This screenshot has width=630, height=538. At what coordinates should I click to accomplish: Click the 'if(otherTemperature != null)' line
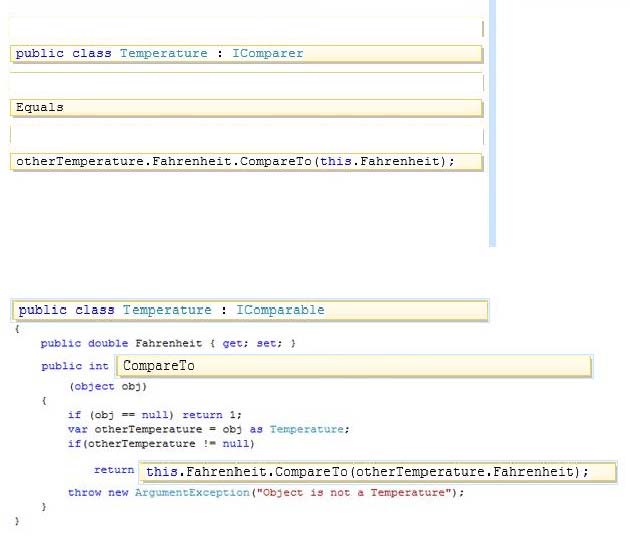click(161, 444)
